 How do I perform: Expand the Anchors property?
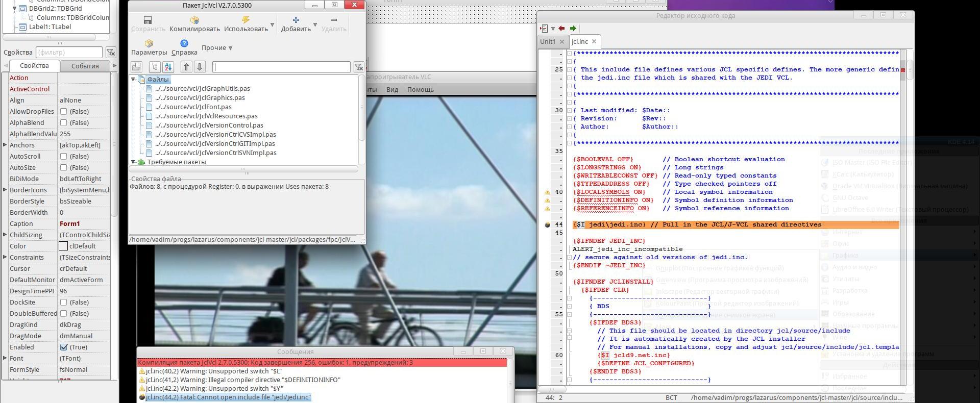pos(5,145)
